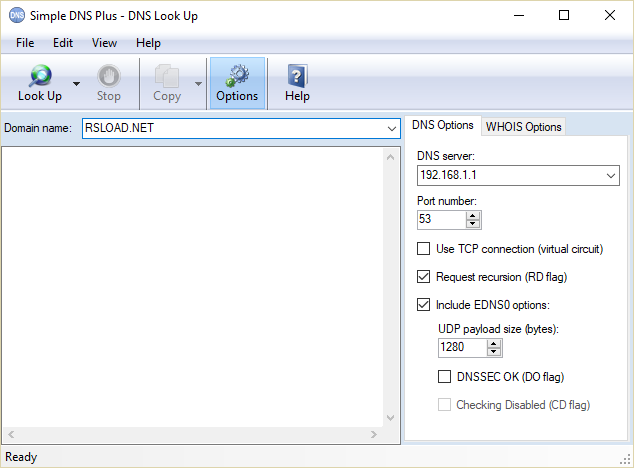The image size is (634, 468).
Task: Select the DNS Options tab
Action: click(443, 125)
